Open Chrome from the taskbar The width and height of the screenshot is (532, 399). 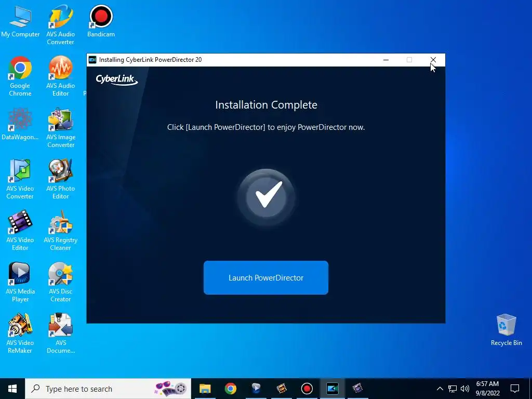point(230,389)
